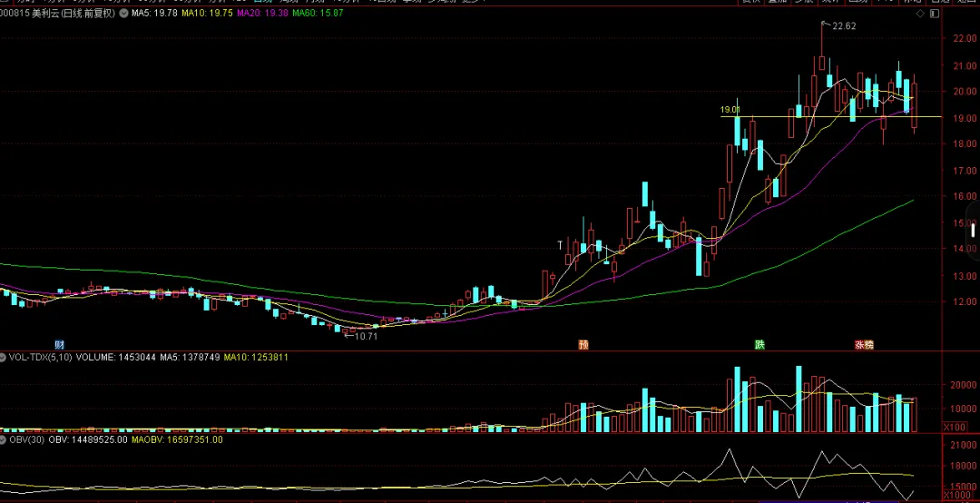Open the 财 financial event marker
Image resolution: width=980 pixels, height=503 pixels.
[59, 345]
